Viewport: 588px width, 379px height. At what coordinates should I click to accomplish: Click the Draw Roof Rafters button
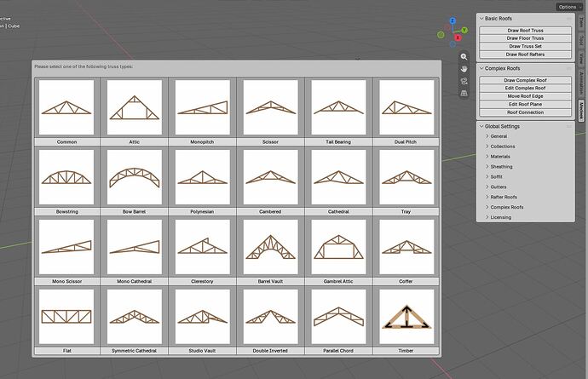coord(525,55)
